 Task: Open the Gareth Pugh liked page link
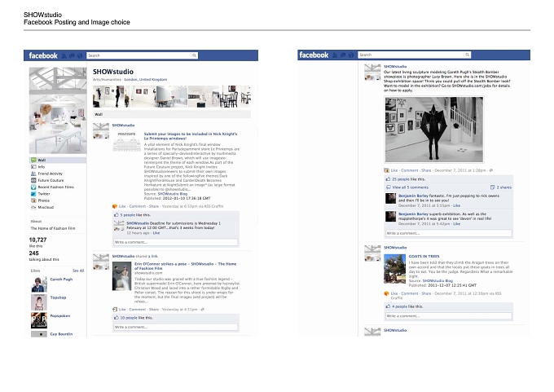[61, 280]
